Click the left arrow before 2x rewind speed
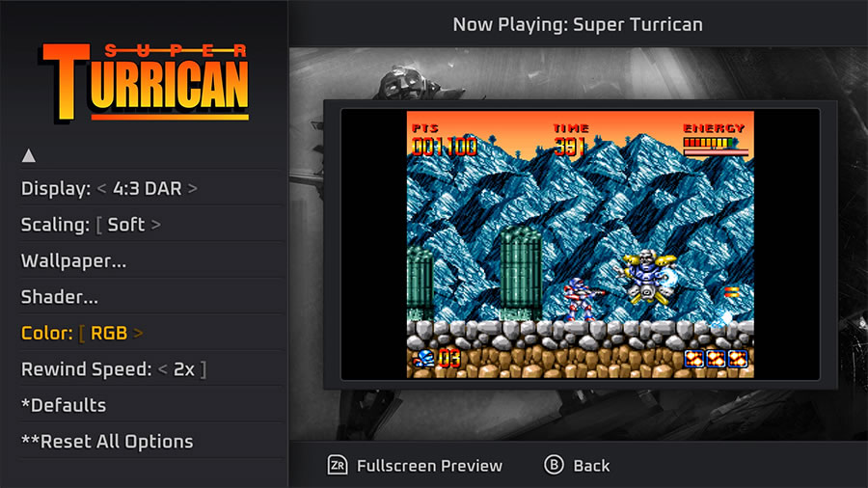Screen dimensions: 868x488 pos(163,369)
